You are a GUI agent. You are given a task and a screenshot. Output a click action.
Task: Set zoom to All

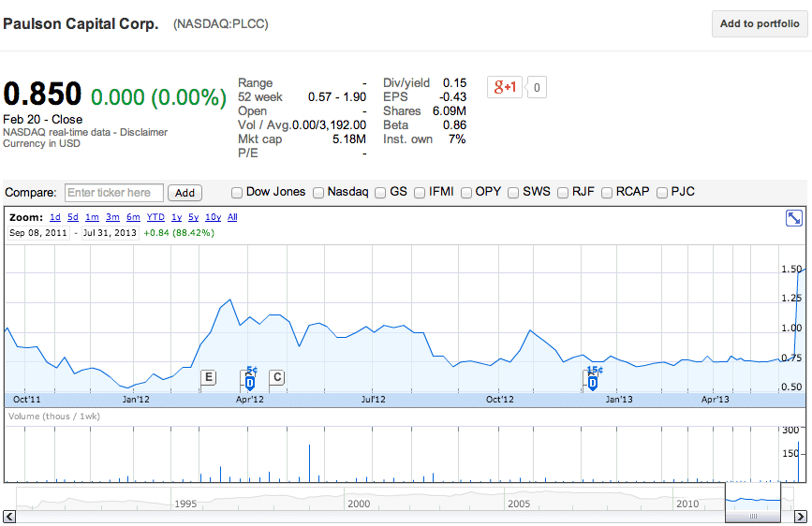tap(232, 217)
